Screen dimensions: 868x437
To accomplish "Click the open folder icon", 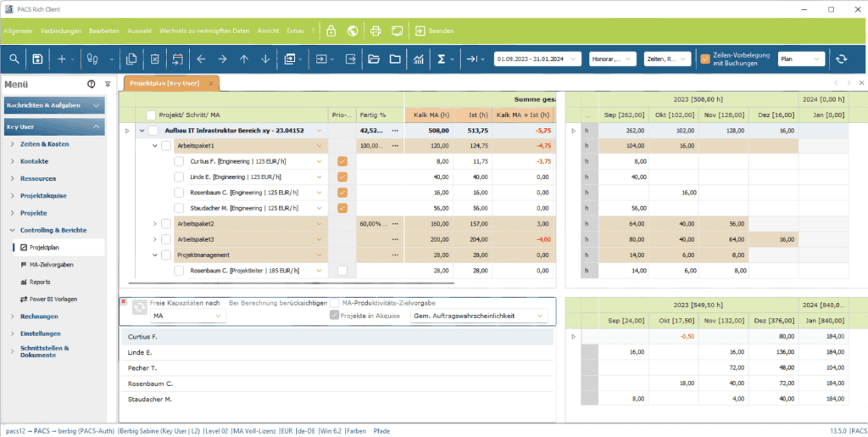I will click(374, 59).
